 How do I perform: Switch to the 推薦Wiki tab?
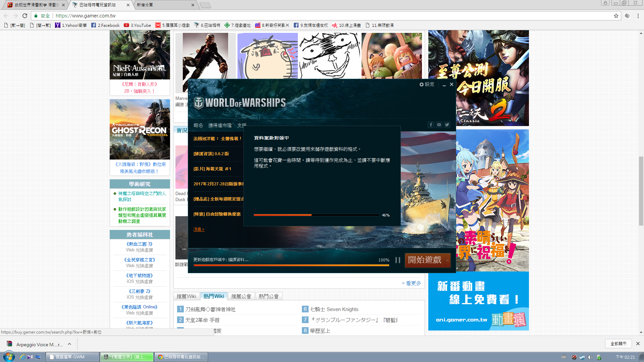186,296
